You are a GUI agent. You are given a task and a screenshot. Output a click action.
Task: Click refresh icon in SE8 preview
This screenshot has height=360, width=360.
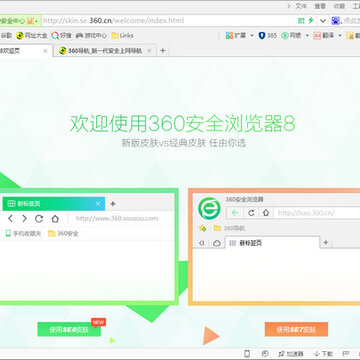click(39, 219)
